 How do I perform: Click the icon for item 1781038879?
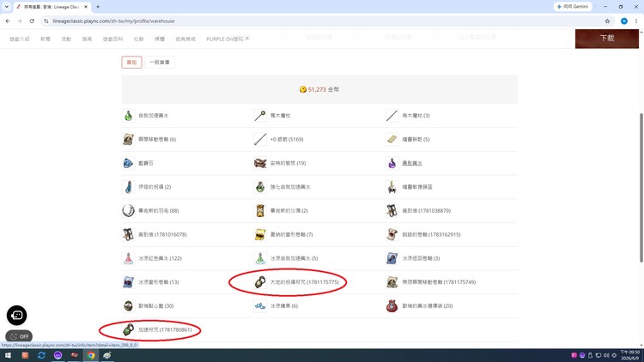[x=392, y=211]
